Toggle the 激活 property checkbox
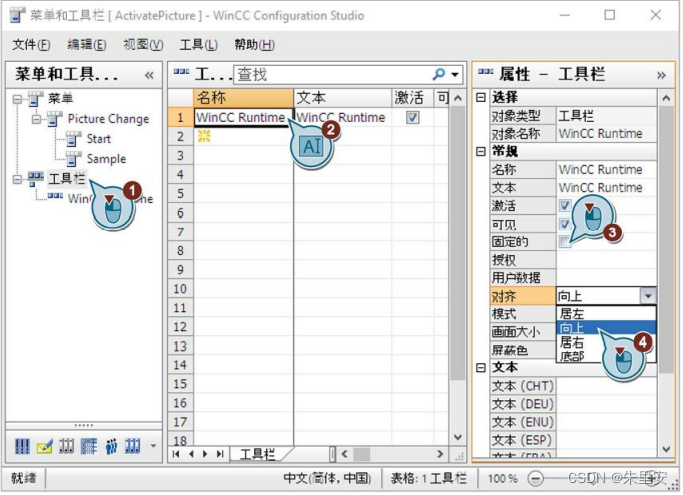The width and height of the screenshot is (683, 495). coord(565,205)
